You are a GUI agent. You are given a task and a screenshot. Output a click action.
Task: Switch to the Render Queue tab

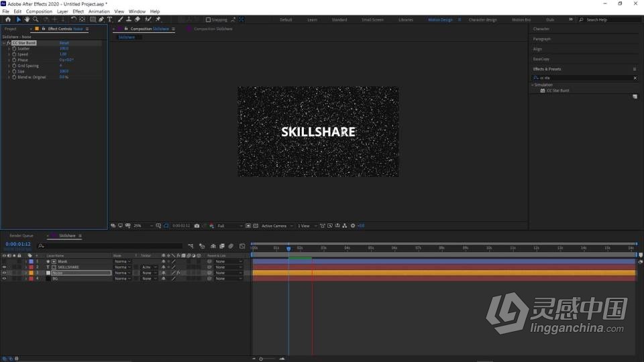[x=21, y=236]
